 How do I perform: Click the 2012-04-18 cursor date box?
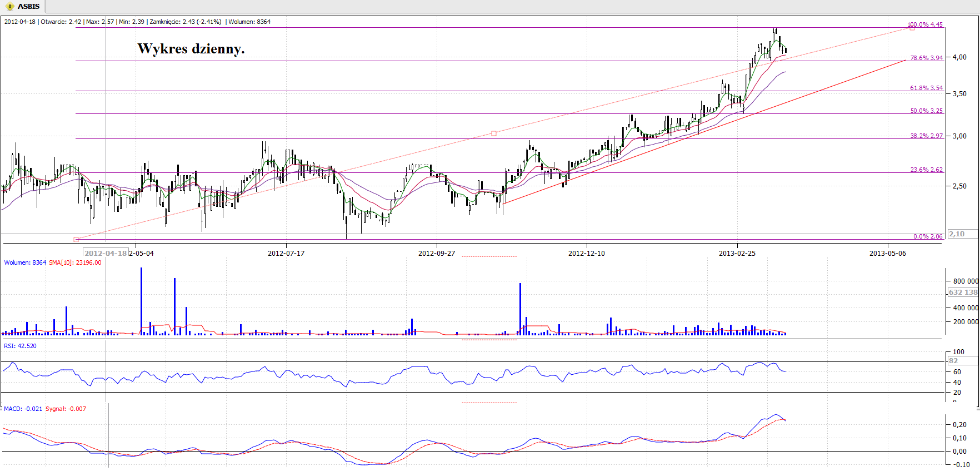click(x=106, y=253)
